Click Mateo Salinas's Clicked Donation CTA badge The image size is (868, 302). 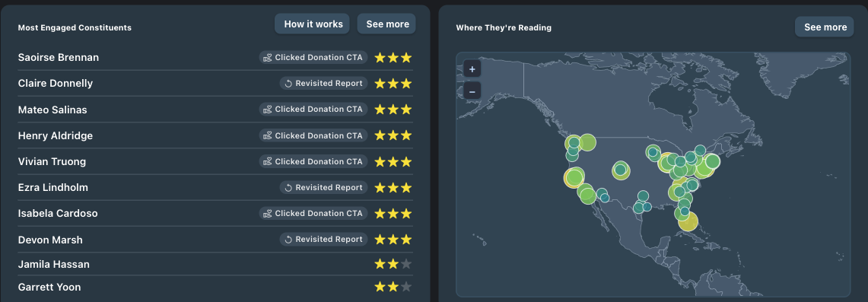(x=313, y=110)
